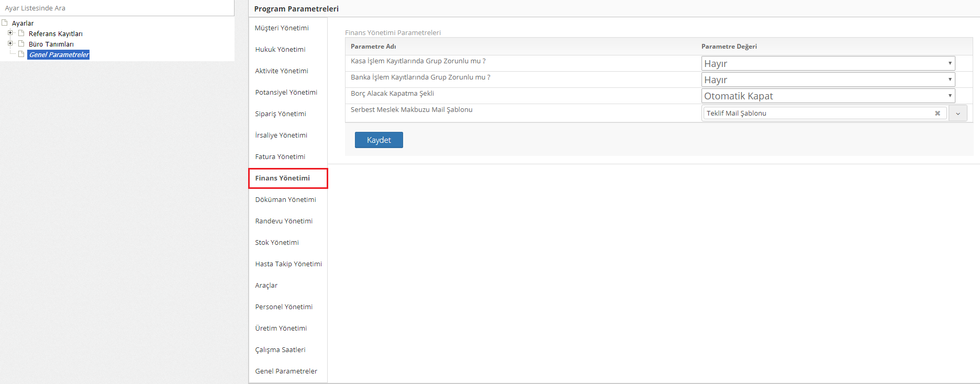Click the page icon beside Referans Kayıtları
Screen dimensions: 980x384
coord(21,33)
